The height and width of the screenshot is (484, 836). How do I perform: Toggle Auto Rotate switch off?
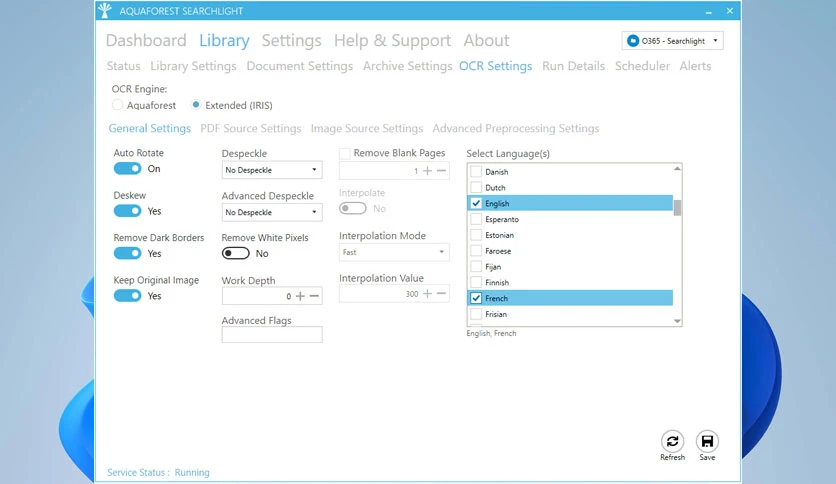(x=127, y=168)
